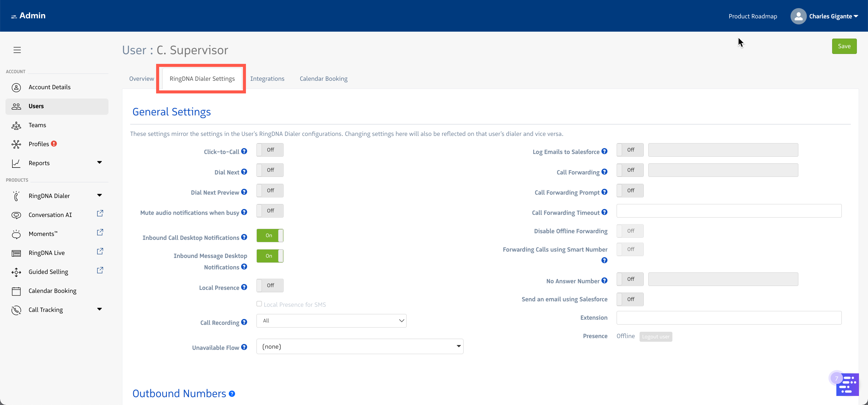
Task: Open the Call Recording dropdown
Action: pos(331,321)
